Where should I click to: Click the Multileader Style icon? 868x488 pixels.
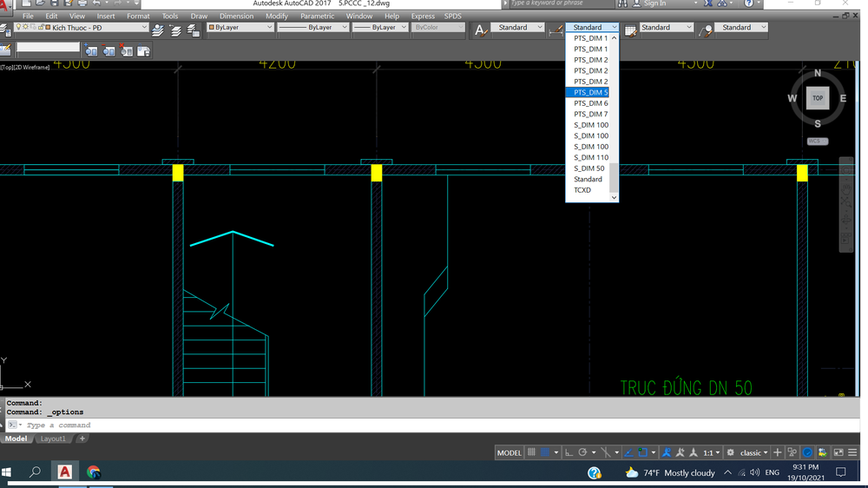coord(706,29)
